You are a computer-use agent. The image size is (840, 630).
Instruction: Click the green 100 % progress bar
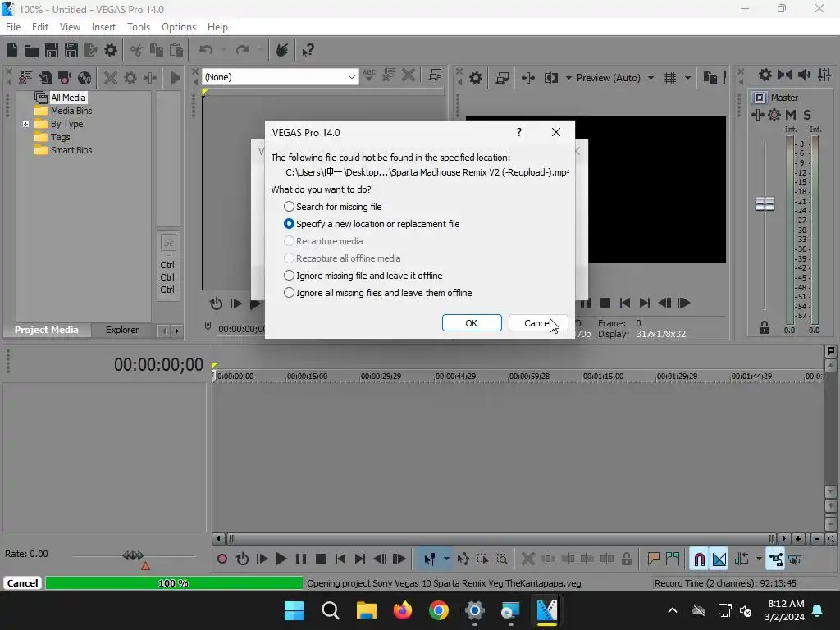(x=174, y=583)
